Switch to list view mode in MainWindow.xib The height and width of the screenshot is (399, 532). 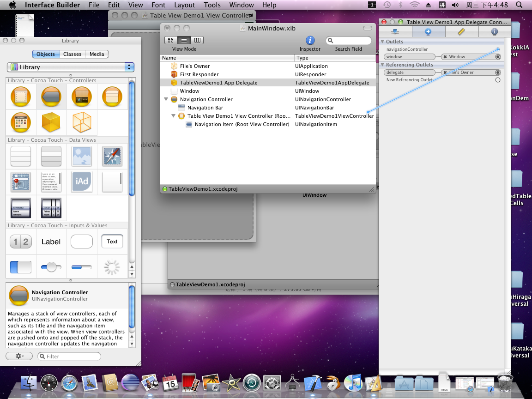pyautogui.click(x=184, y=40)
